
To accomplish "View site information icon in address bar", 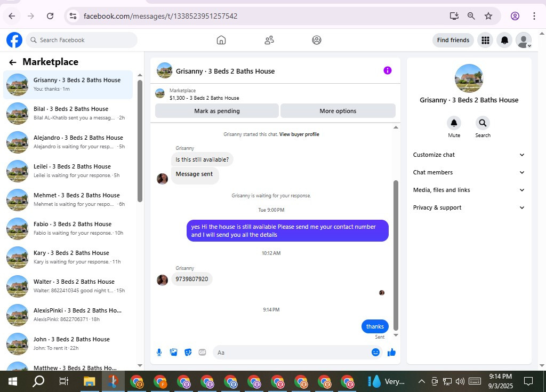I will pyautogui.click(x=73, y=16).
